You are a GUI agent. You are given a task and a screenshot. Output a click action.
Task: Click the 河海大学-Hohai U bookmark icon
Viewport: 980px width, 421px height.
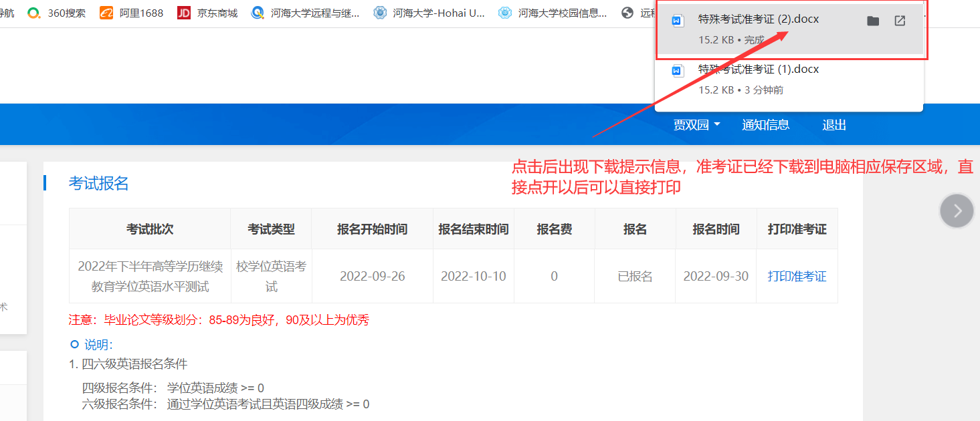[x=380, y=13]
